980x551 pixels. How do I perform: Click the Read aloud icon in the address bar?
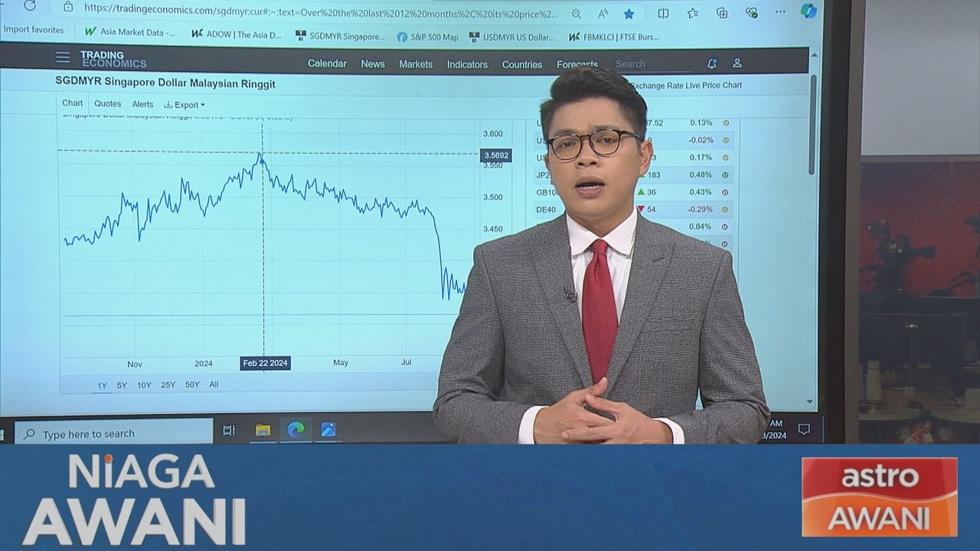pyautogui.click(x=602, y=14)
